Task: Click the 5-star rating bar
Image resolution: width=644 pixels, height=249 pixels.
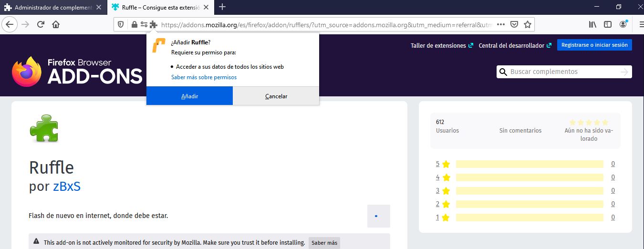Action: pyautogui.click(x=530, y=164)
